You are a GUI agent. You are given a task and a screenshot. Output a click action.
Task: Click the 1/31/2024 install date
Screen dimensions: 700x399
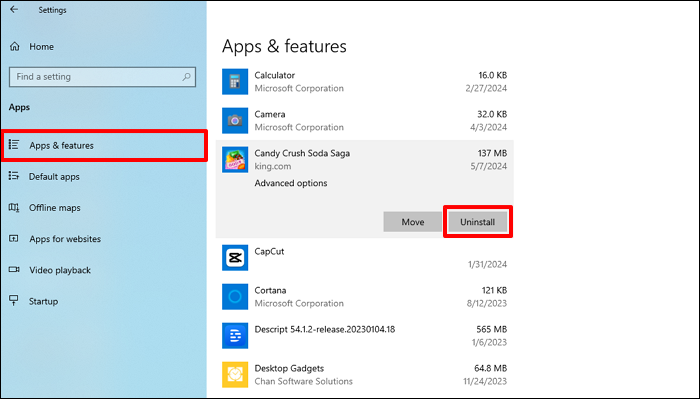[x=487, y=265]
